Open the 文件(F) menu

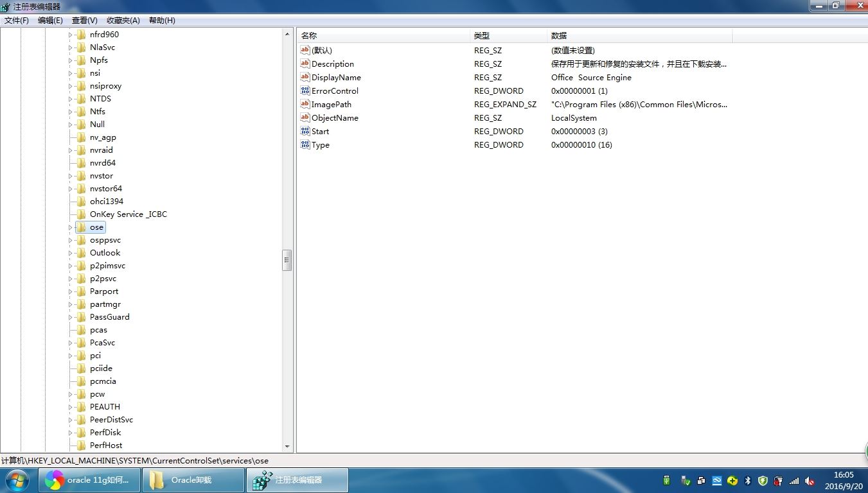[17, 21]
